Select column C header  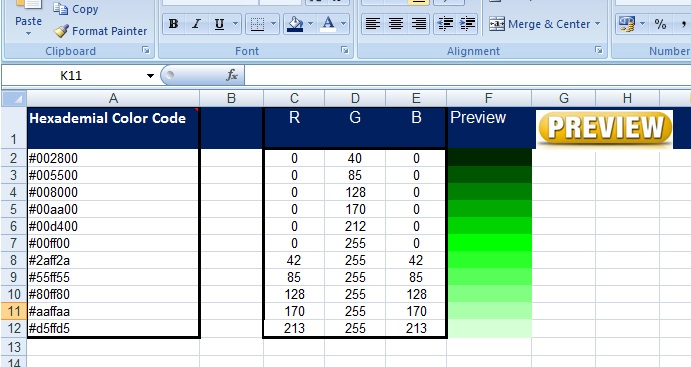pyautogui.click(x=294, y=98)
